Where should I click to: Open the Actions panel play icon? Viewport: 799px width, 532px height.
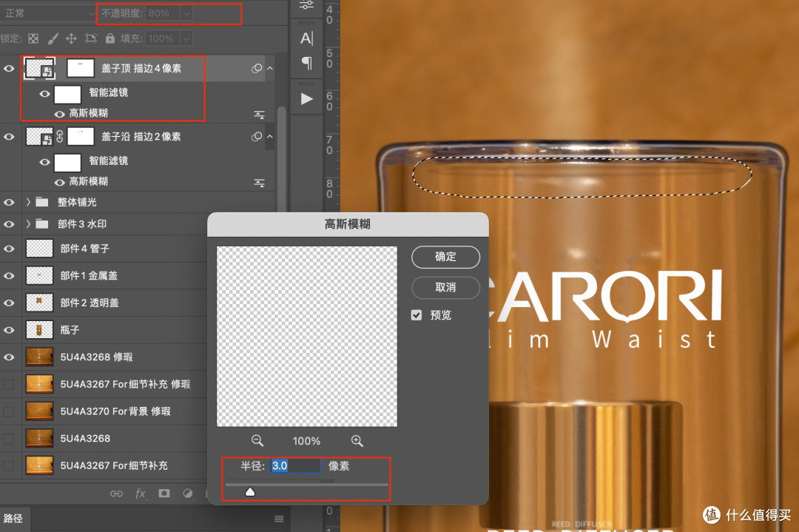point(307,99)
